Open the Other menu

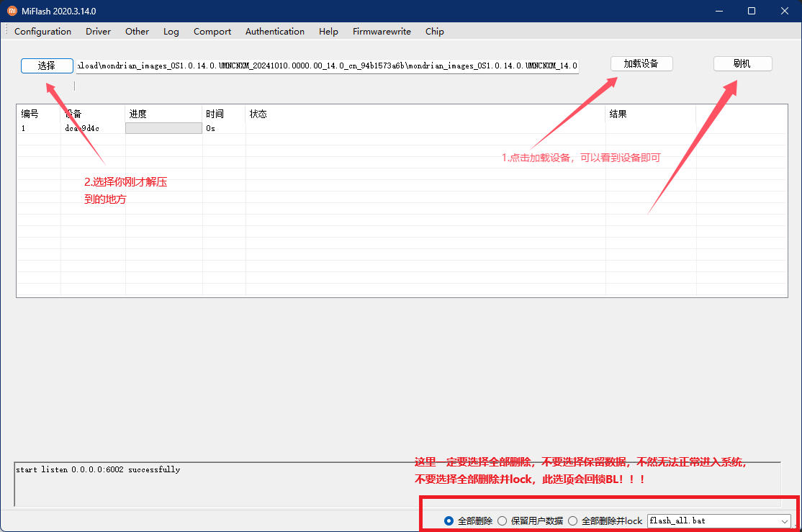click(x=137, y=32)
